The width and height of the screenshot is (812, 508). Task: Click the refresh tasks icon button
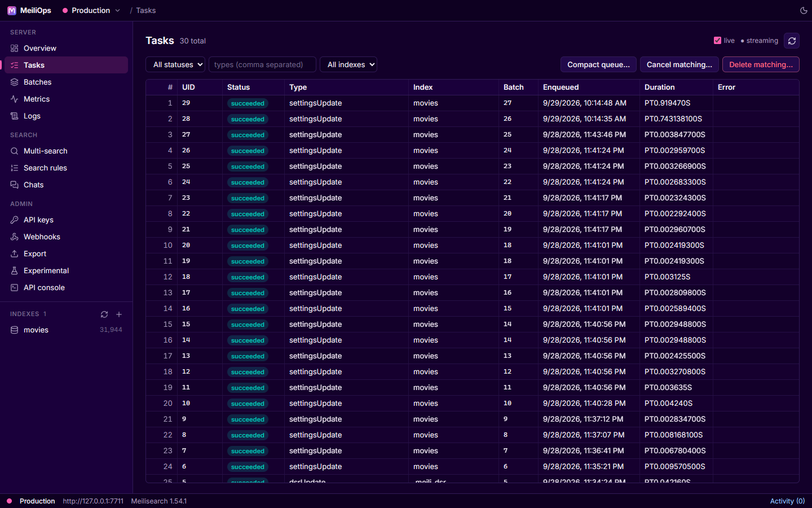point(792,41)
